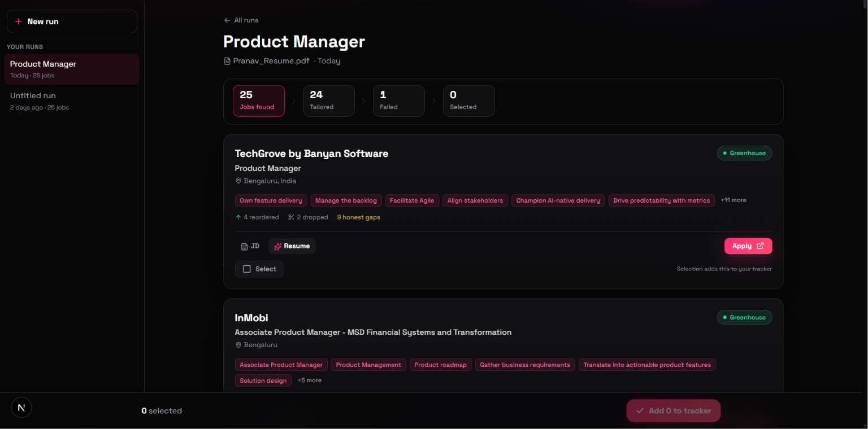Click the Product Management tag
This screenshot has height=429, width=868.
(x=368, y=365)
